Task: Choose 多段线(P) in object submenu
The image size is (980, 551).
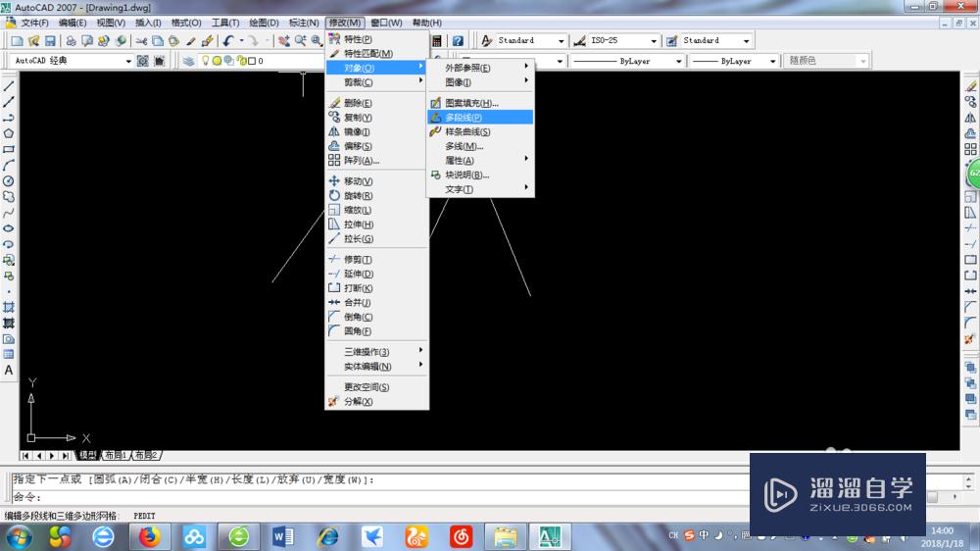Action: click(480, 117)
